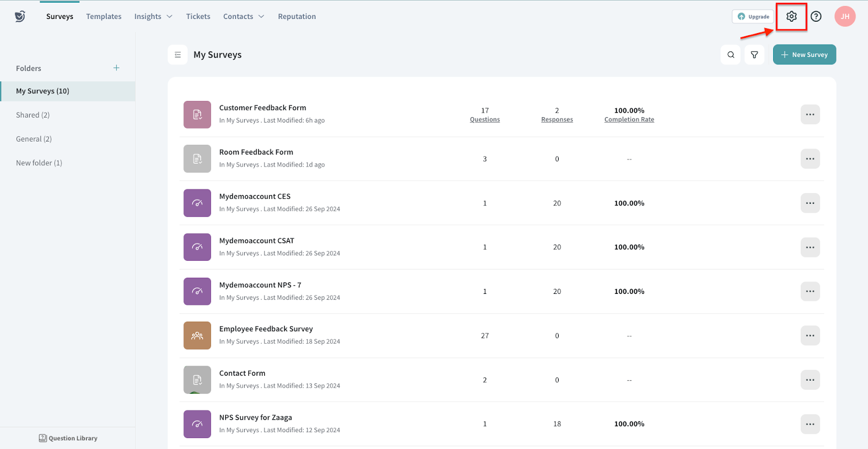
Task: Open the JH user avatar
Action: point(845,16)
